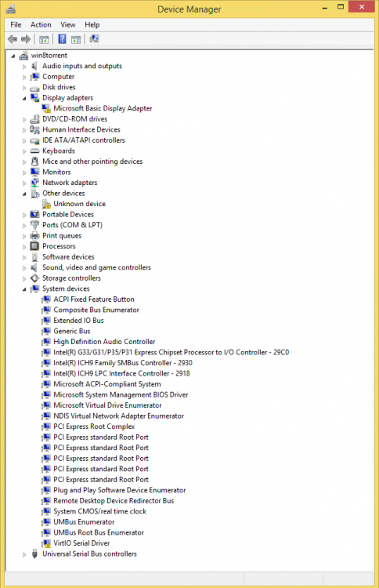Click the DVD/CD-ROM drives disc icon
Viewport: 379px width, 588px height.
click(x=34, y=119)
